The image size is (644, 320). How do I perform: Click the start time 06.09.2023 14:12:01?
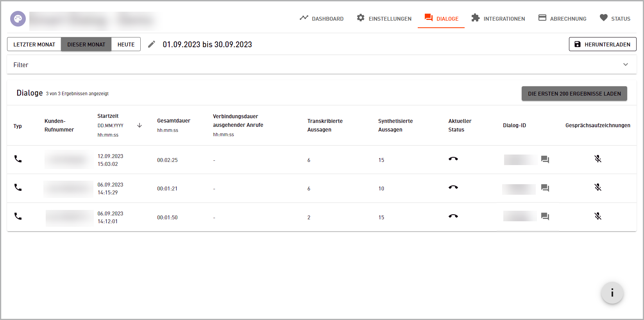click(110, 217)
